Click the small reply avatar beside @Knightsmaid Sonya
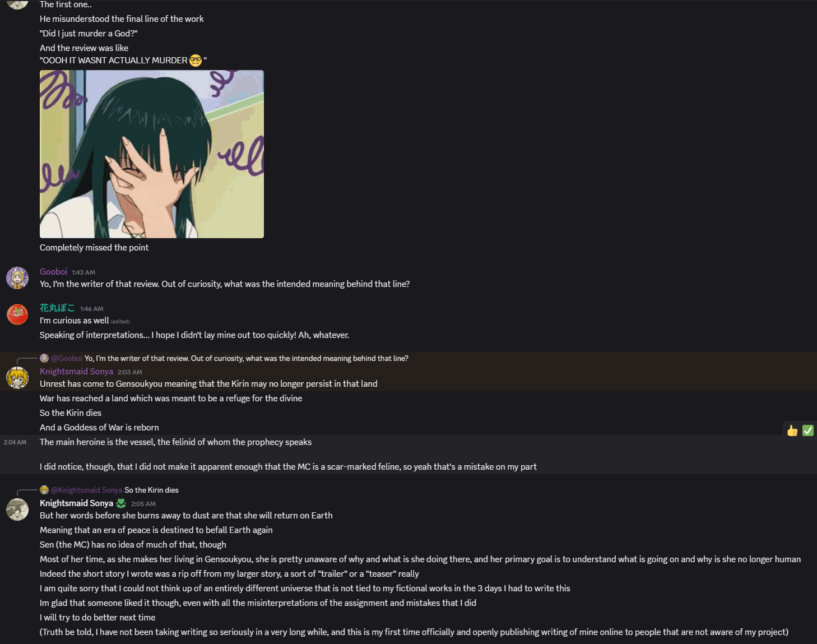Image resolution: width=817 pixels, height=644 pixels. [44, 490]
